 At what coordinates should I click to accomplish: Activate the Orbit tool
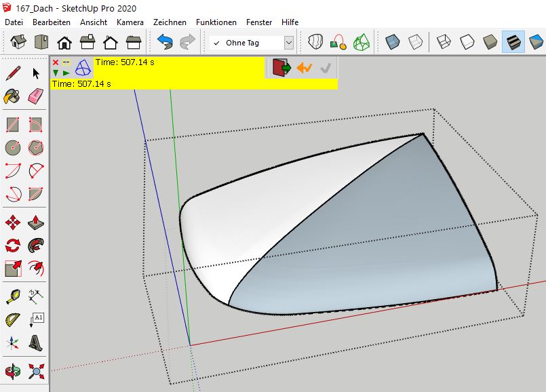pos(13,371)
